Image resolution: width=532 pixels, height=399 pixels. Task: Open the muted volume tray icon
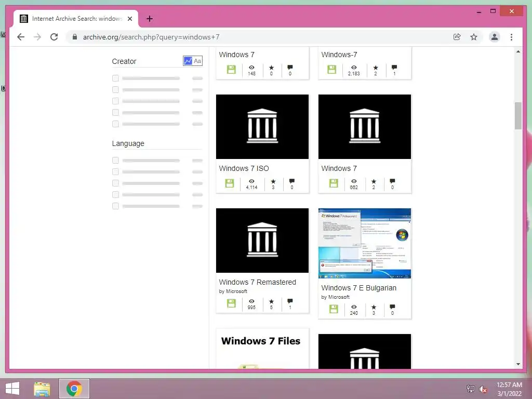click(483, 389)
